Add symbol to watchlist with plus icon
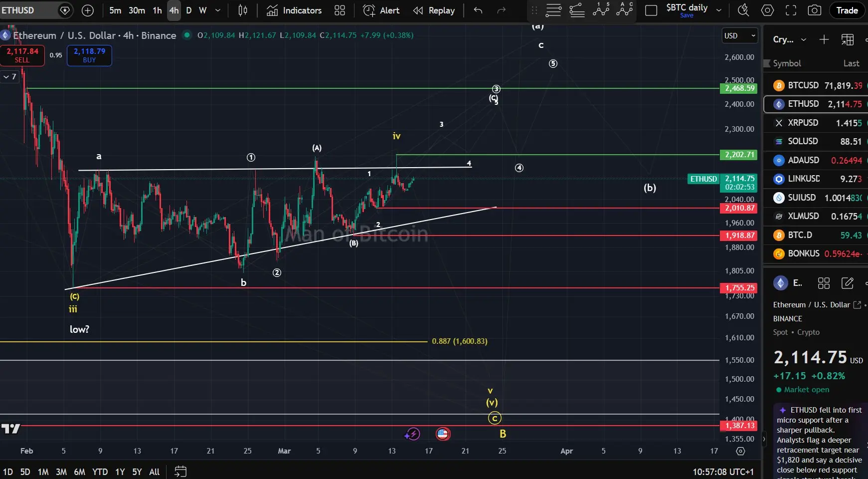The width and height of the screenshot is (868, 479). tap(824, 39)
